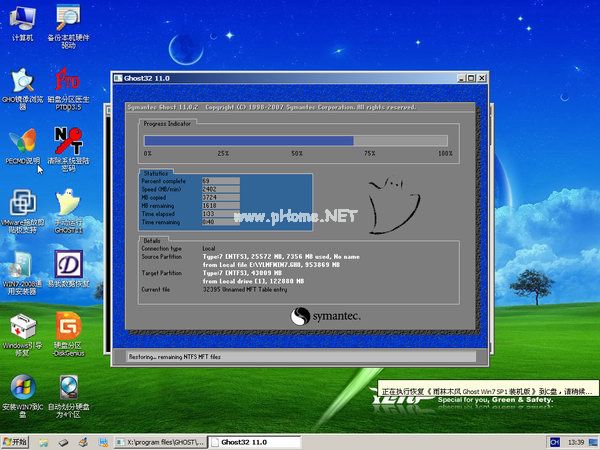600x450 pixels.
Task: Open PTDD3.5 partition doctor icon
Action: click(x=68, y=78)
